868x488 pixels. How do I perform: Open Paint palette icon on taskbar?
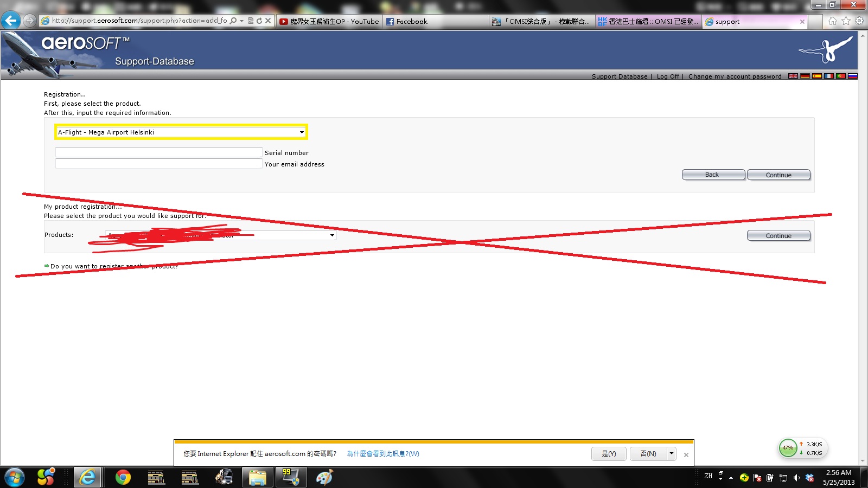click(x=324, y=478)
